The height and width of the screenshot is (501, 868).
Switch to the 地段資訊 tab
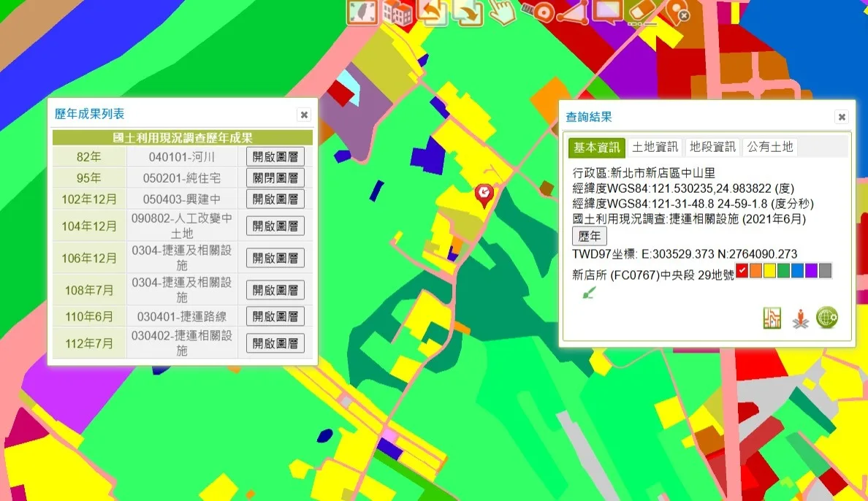[x=712, y=147]
